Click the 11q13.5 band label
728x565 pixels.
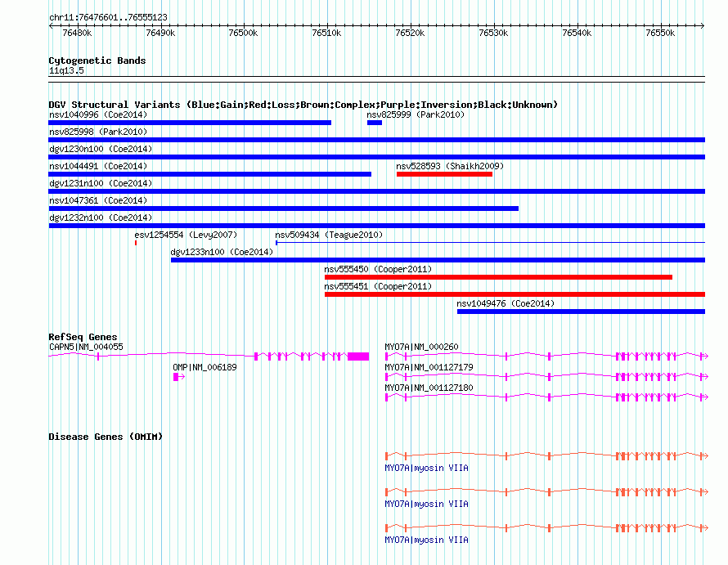point(66,70)
